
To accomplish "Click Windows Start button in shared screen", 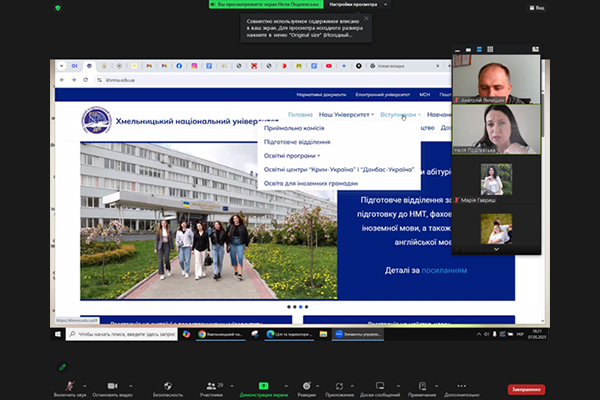I will (58, 334).
